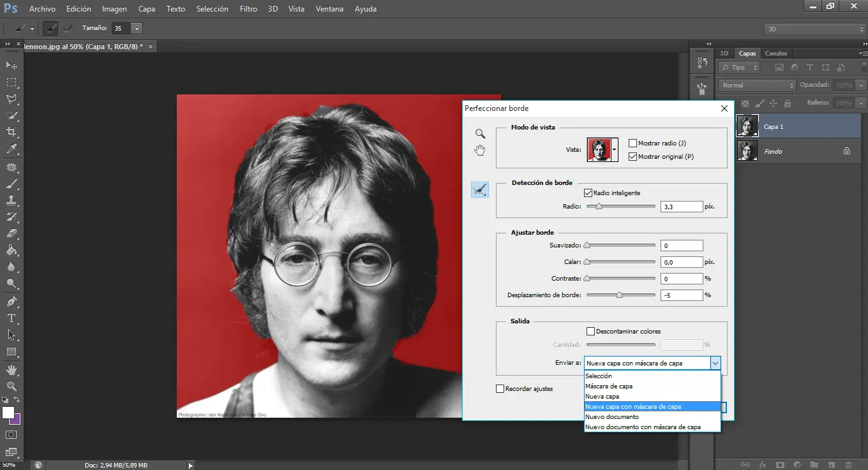The image size is (868, 470).
Task: Open the Vista mode thumbnail dropdown
Action: pyautogui.click(x=614, y=150)
